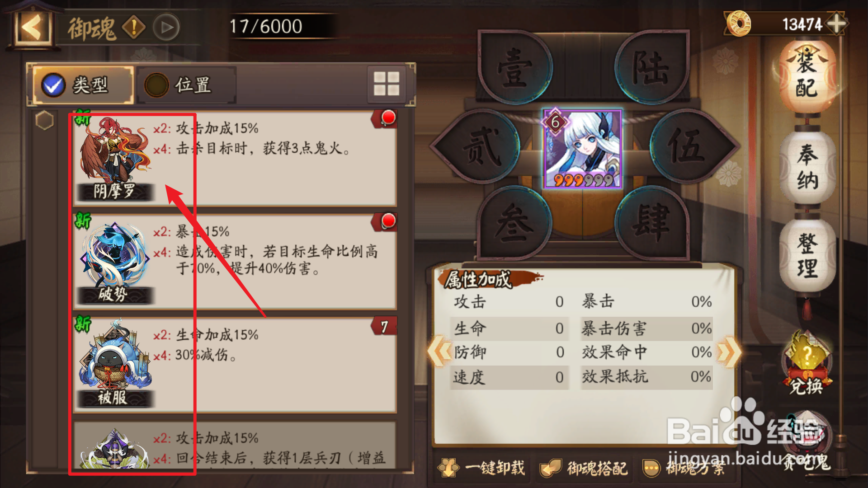Add coins with the plus icon
The image size is (868, 488).
[x=837, y=23]
